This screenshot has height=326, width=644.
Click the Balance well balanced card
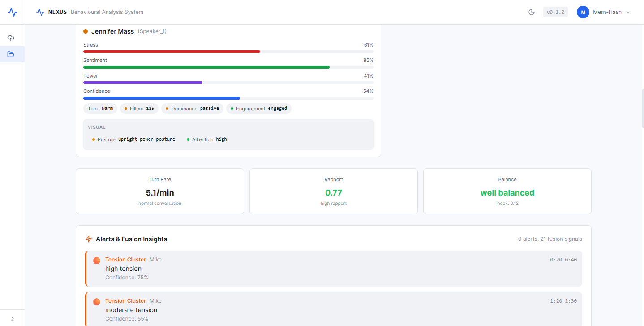(507, 191)
